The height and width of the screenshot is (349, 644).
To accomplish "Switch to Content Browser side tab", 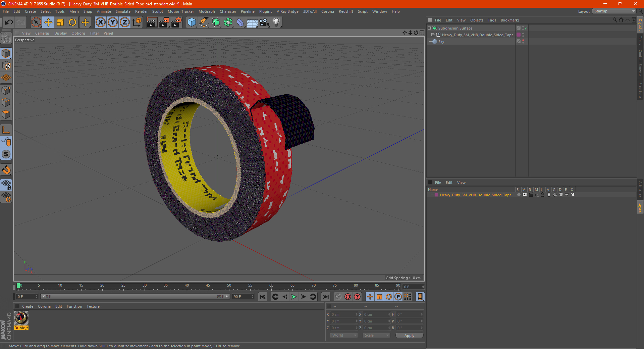I will click(640, 63).
